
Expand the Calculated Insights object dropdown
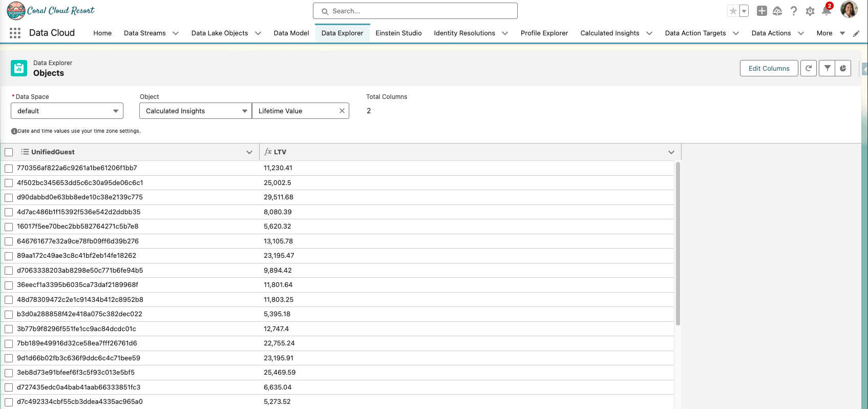196,111
